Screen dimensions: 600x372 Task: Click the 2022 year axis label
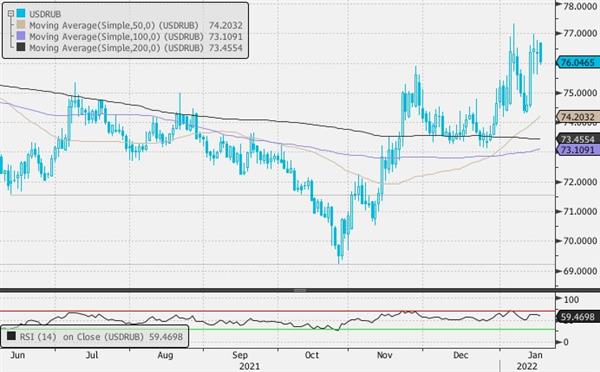point(527,366)
